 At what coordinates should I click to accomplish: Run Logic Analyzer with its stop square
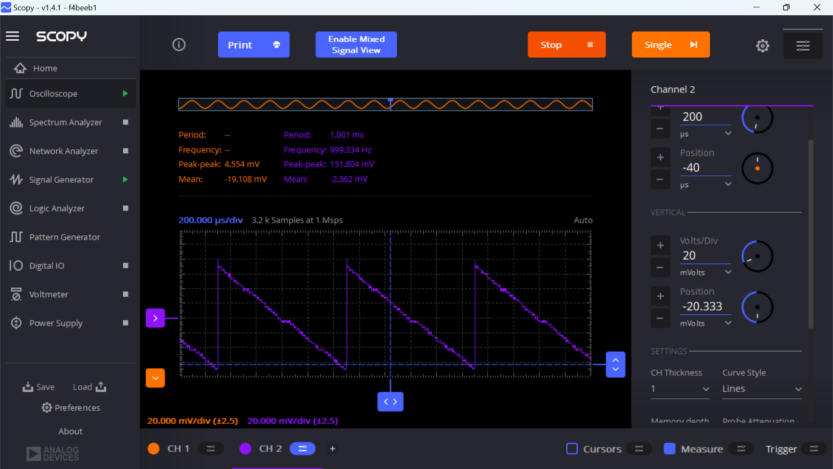[125, 208]
